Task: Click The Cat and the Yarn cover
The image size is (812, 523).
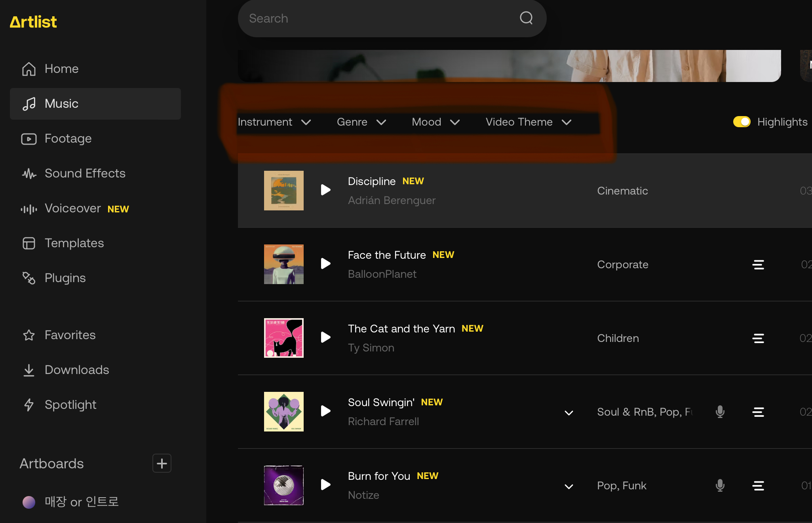Action: point(284,338)
